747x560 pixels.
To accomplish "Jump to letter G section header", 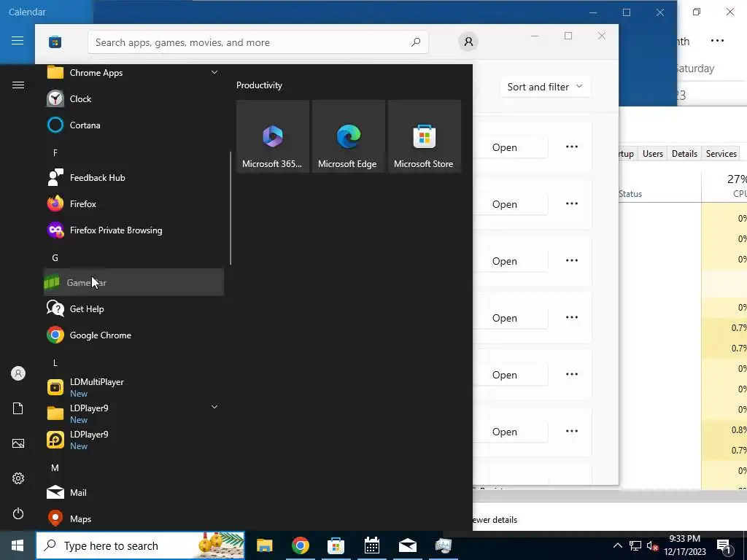I will pos(55,257).
